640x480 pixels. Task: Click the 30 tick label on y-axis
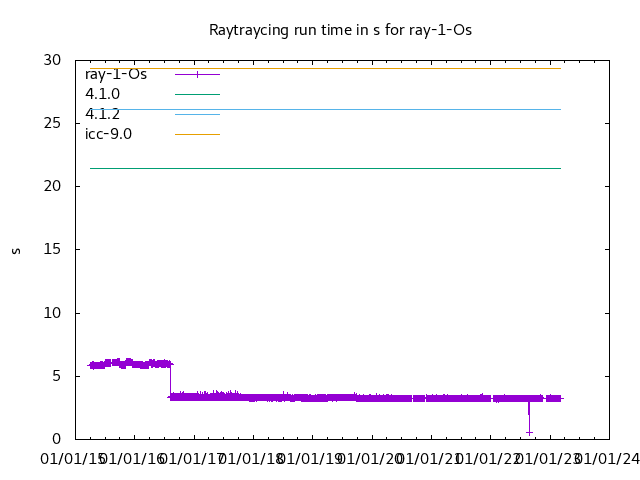click(54, 60)
